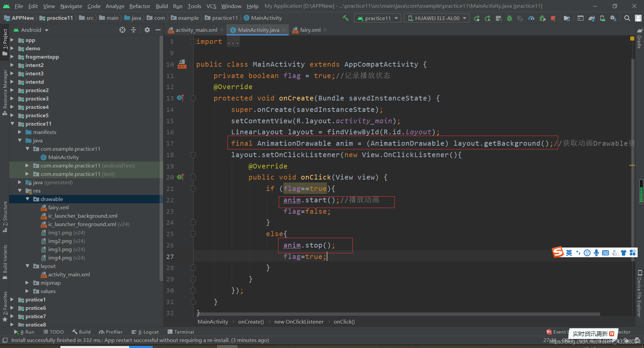Click the Make Project hammer icon

(345, 18)
